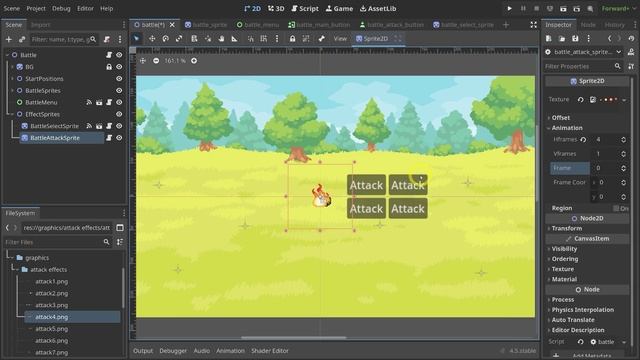Reset the Texture property revert icon
The width and height of the screenshot is (640, 360).
click(580, 100)
